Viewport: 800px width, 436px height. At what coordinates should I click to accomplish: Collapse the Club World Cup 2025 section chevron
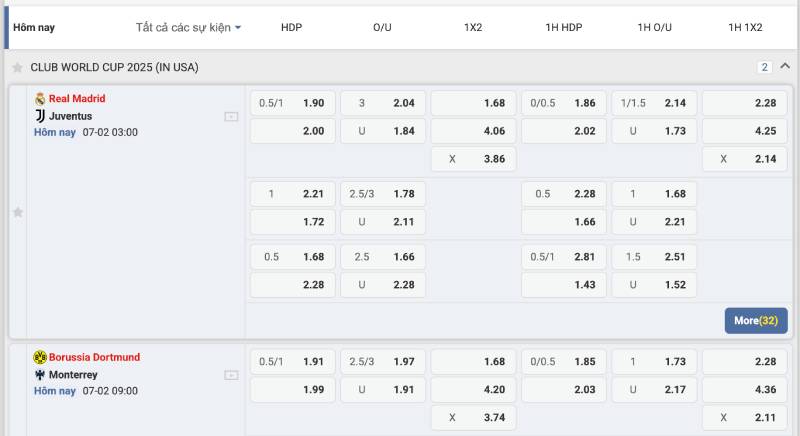(x=785, y=66)
